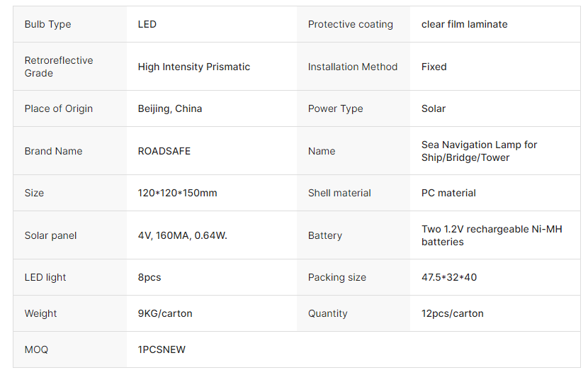This screenshot has width=588, height=375.
Task: Select the clear film laminate value
Action: [x=464, y=24]
